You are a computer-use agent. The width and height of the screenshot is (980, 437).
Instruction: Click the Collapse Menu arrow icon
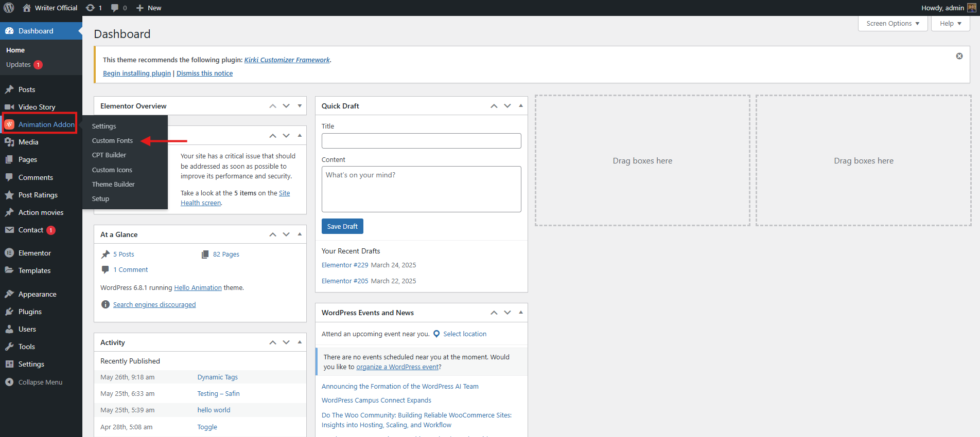9,382
